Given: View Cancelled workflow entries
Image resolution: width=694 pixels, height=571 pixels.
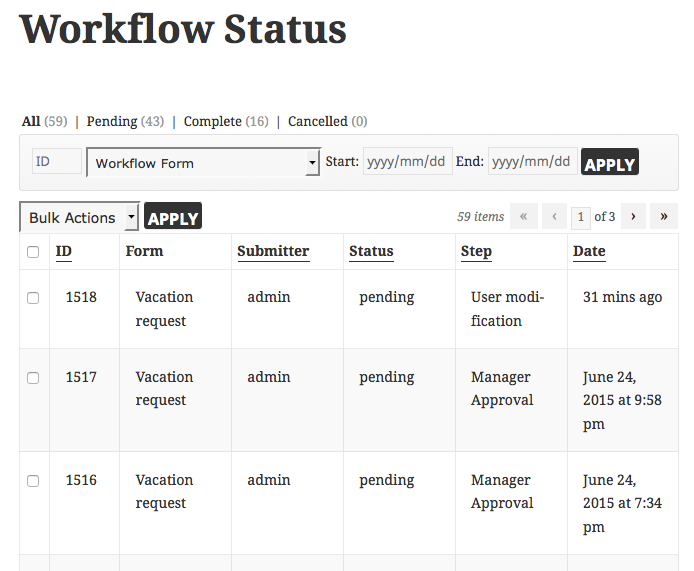Looking at the screenshot, I should [317, 121].
